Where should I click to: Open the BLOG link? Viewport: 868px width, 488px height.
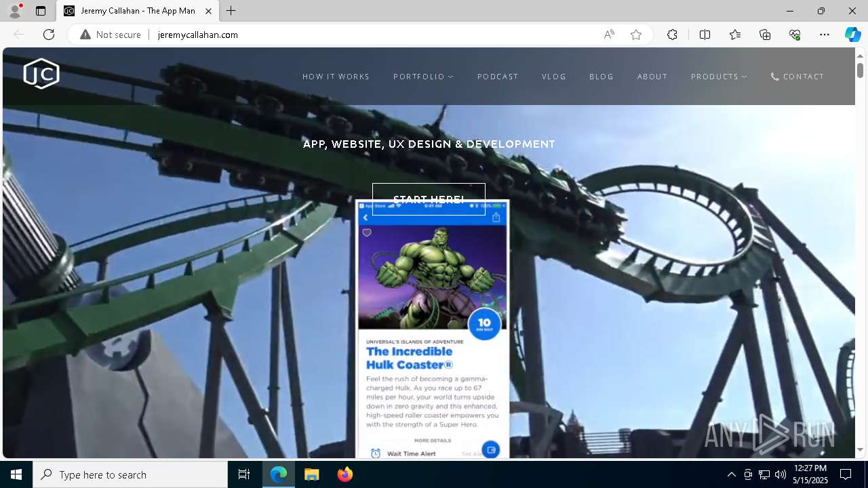(x=601, y=77)
